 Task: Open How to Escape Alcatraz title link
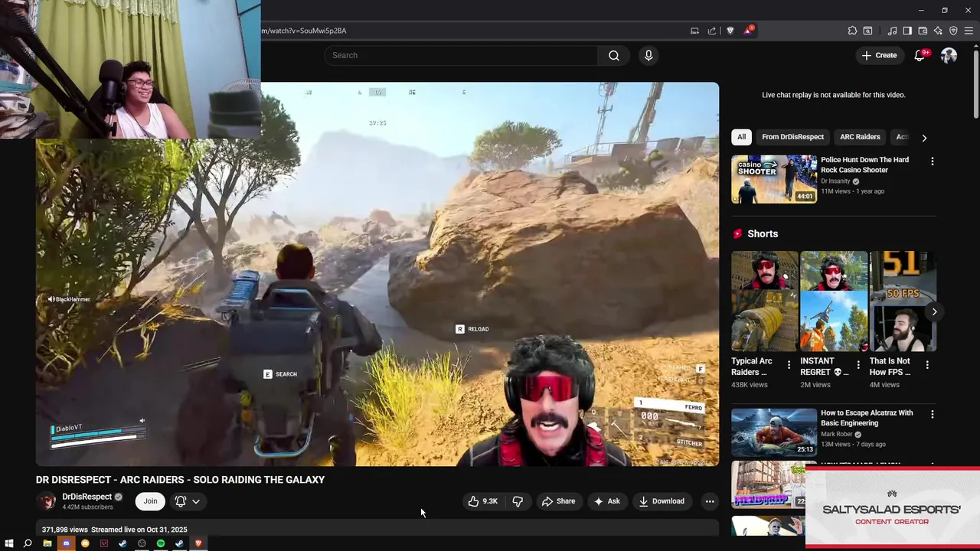tap(867, 418)
